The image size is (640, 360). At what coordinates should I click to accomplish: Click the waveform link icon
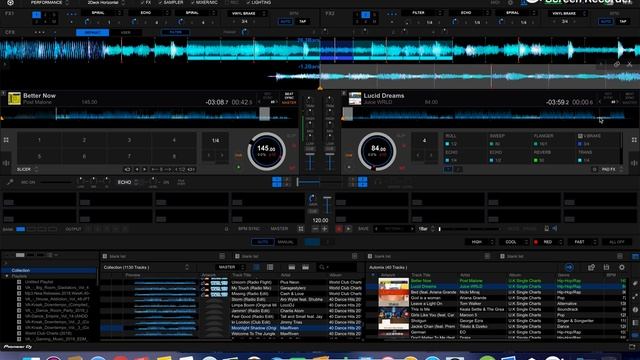(617, 64)
